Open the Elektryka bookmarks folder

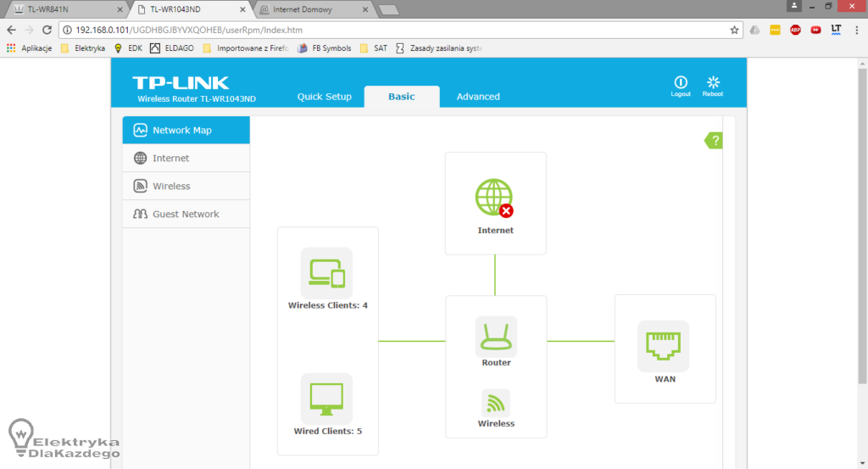tap(83, 48)
